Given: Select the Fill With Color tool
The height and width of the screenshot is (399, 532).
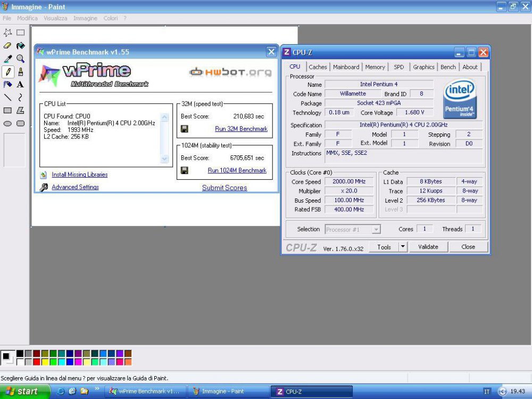Looking at the screenshot, I should coord(20,46).
